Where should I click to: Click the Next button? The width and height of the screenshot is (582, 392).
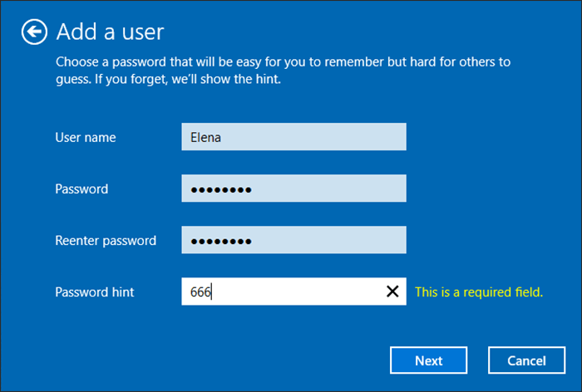(429, 360)
